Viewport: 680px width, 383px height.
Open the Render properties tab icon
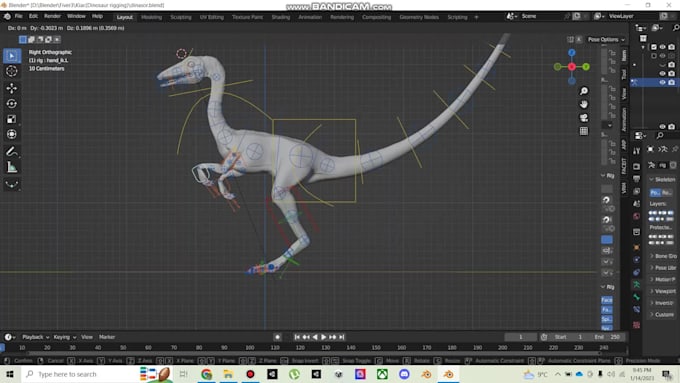click(636, 167)
